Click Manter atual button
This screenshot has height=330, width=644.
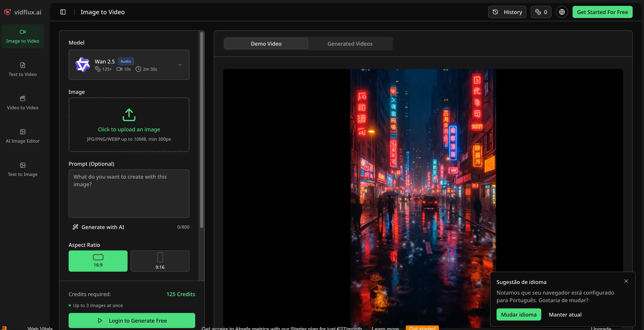pos(565,314)
